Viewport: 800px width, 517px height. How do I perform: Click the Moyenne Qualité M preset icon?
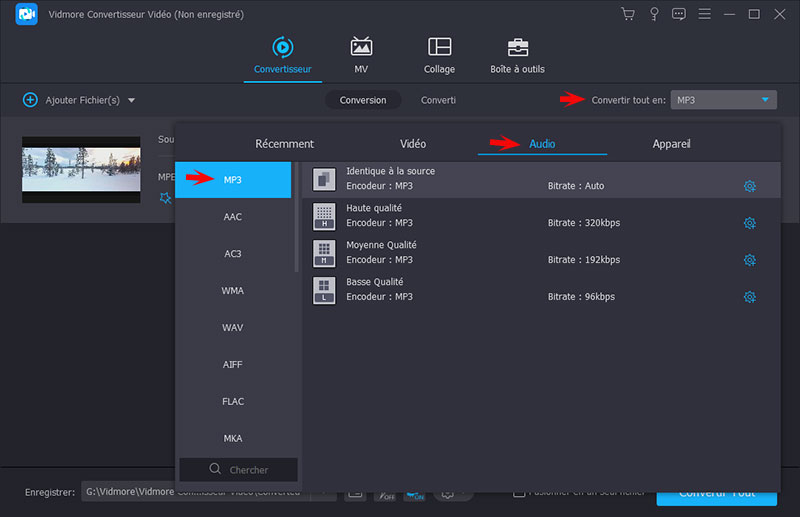(324, 254)
